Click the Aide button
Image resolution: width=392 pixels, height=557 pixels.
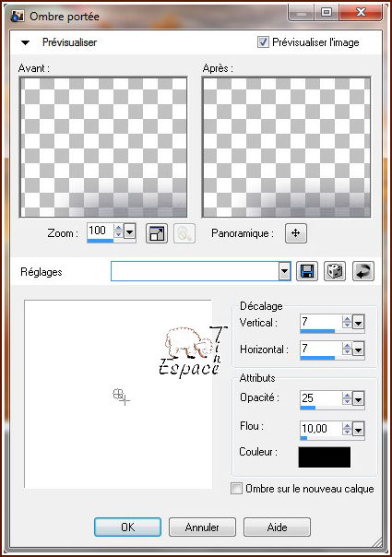tap(277, 527)
